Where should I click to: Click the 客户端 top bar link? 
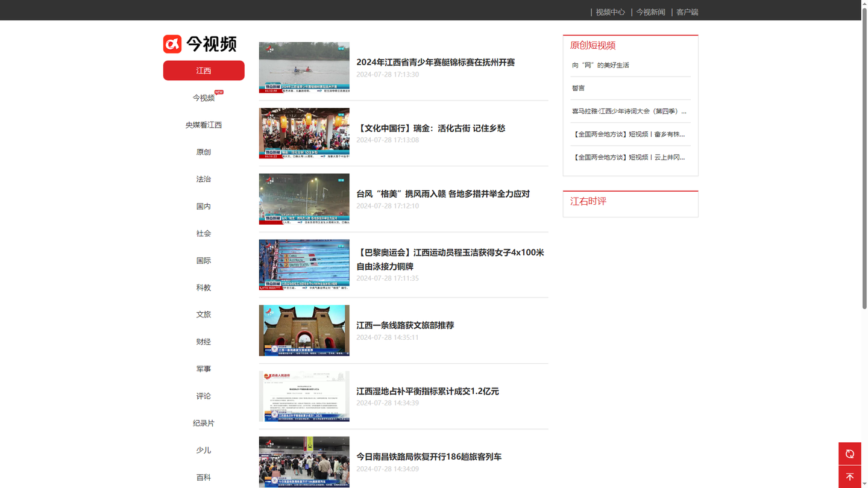(687, 12)
